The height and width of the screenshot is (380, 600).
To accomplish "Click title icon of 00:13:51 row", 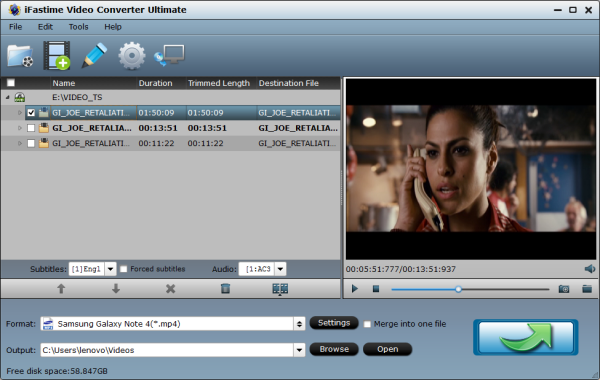I will (x=44, y=128).
